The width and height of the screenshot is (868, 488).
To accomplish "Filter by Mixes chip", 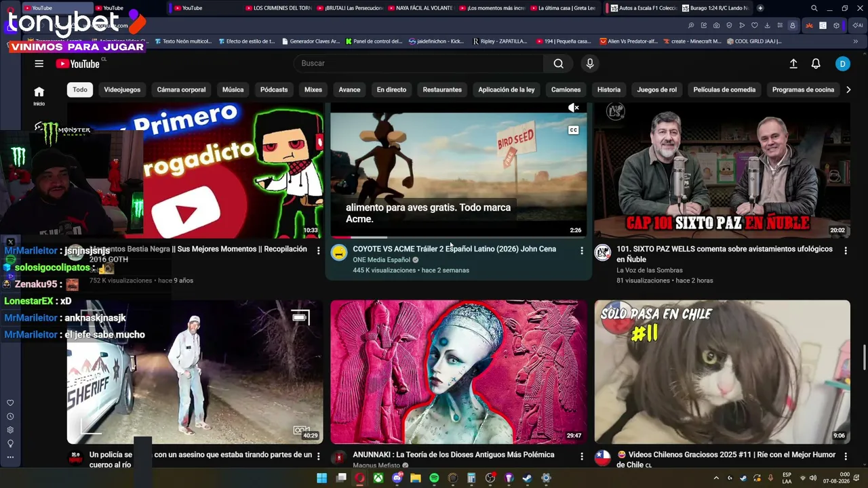I will tap(313, 89).
